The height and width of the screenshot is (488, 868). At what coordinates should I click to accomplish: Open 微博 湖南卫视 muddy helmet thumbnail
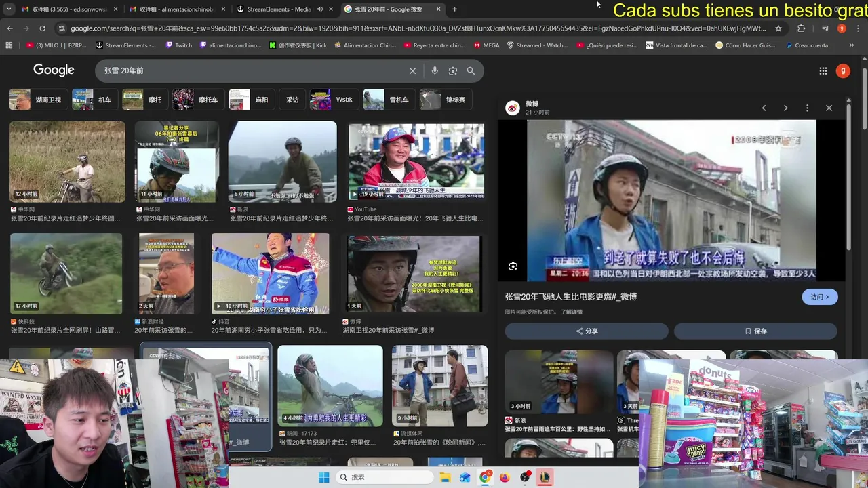(414, 274)
